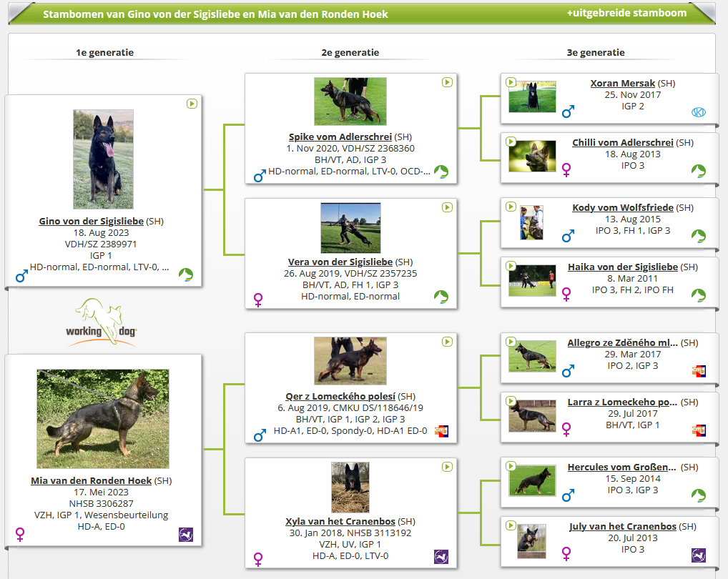Screen dimensions: 728x579
Task: Click the purple registry badge on Mia's card
Action: [x=185, y=535]
